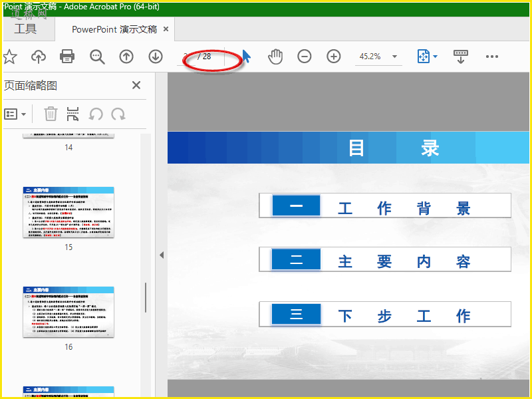Select the hand pan tool
This screenshot has width=532, height=399.
pyautogui.click(x=275, y=57)
